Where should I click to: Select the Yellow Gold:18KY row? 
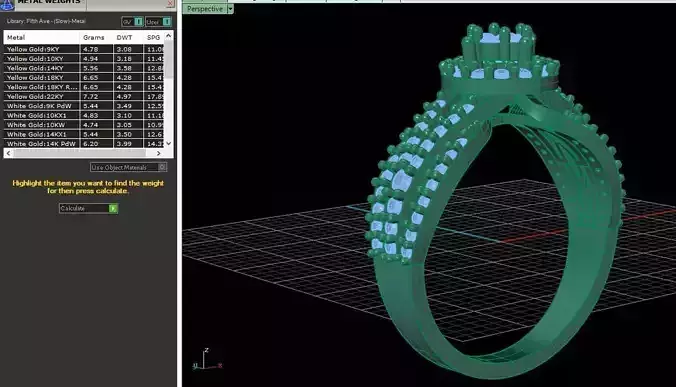point(84,78)
